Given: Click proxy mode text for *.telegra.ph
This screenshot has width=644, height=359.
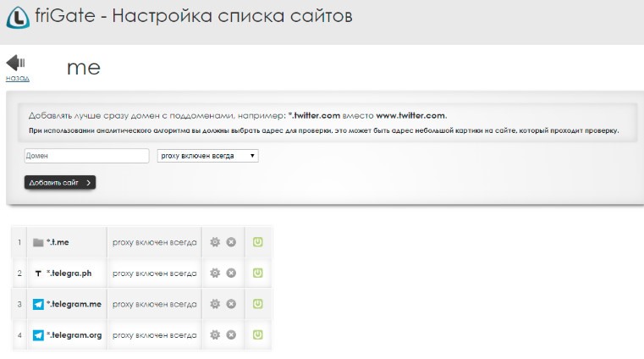Looking at the screenshot, I should (154, 273).
